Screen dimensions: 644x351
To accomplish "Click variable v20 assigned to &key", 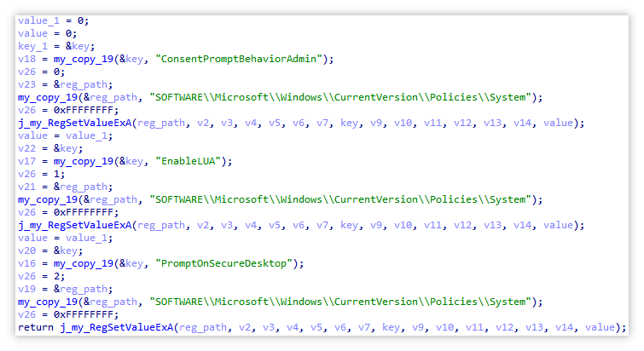I will tap(27, 250).
